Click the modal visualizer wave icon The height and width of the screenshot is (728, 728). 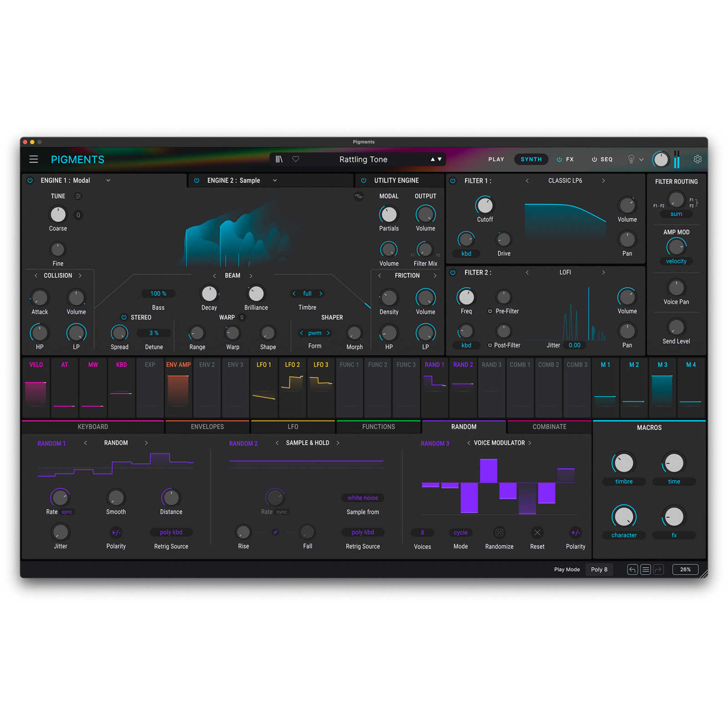point(359,197)
